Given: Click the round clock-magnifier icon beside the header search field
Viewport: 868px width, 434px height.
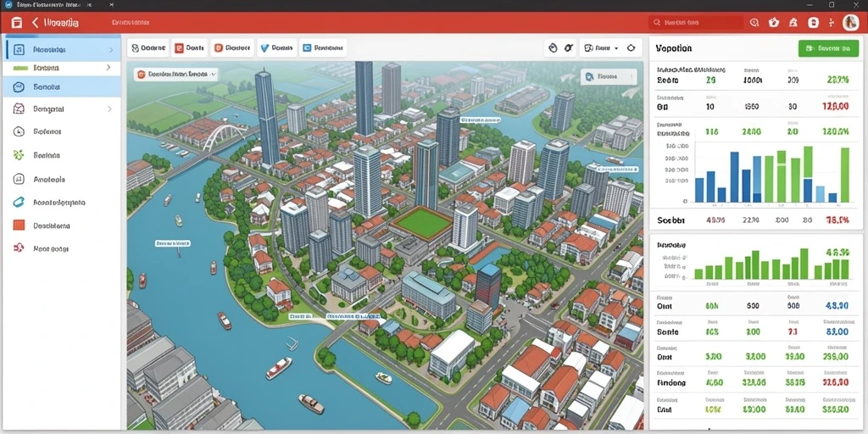Looking at the screenshot, I should 754,23.
